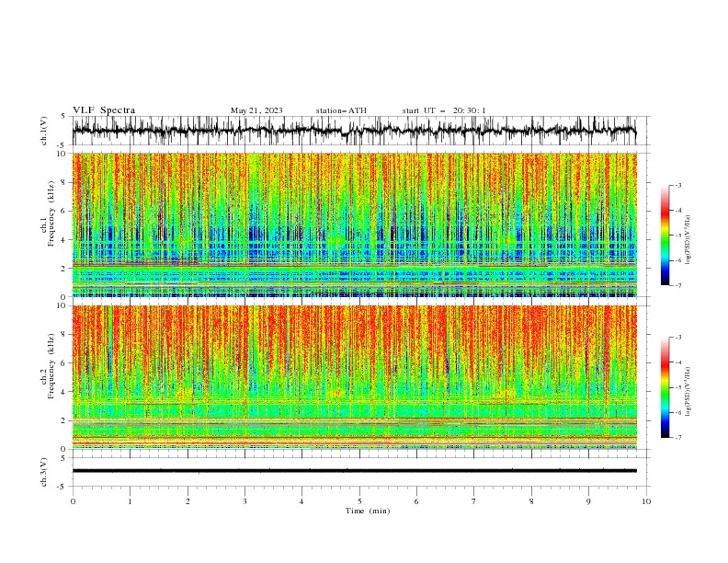Click time axis tick label "10"
Screen dimensions: 728x563
point(646,501)
